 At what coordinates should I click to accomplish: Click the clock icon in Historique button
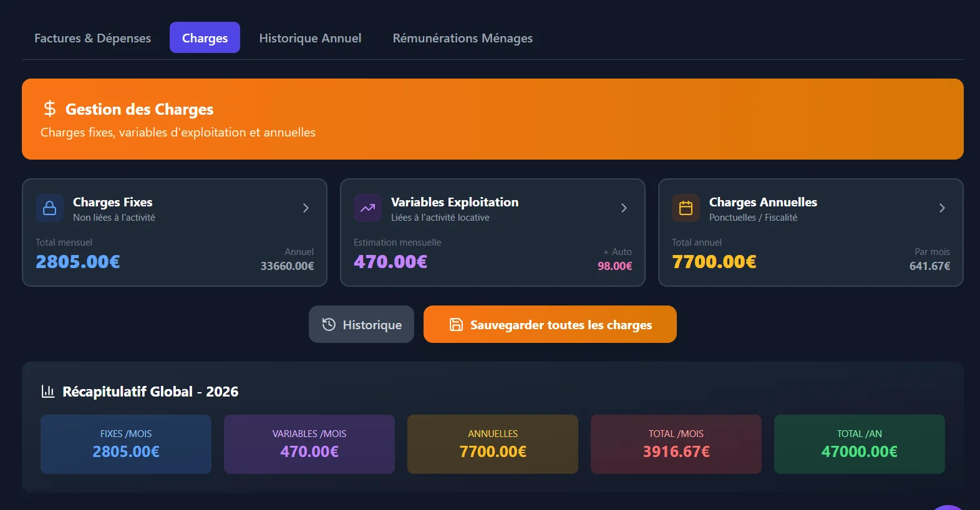pyautogui.click(x=329, y=324)
